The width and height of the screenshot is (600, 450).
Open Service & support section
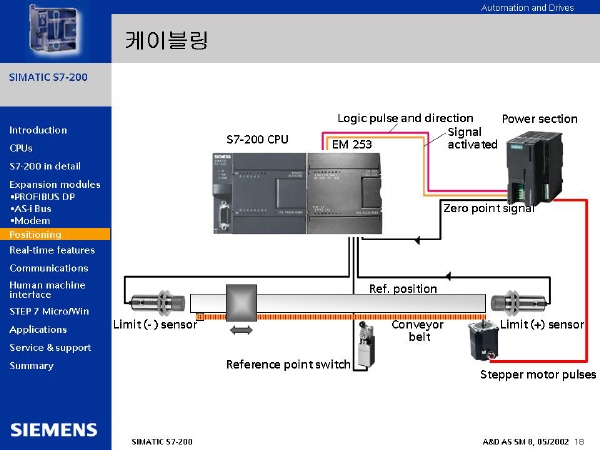(x=50, y=348)
